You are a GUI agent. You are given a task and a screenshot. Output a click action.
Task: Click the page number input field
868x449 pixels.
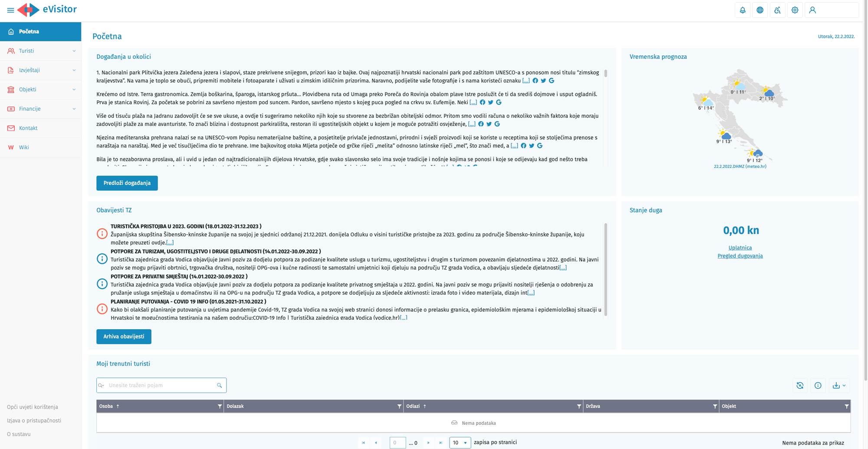[398, 442]
